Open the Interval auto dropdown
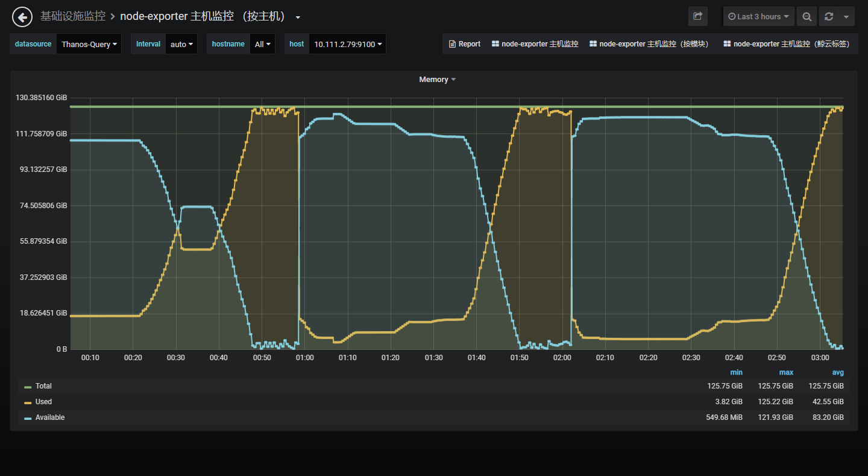 click(x=181, y=44)
